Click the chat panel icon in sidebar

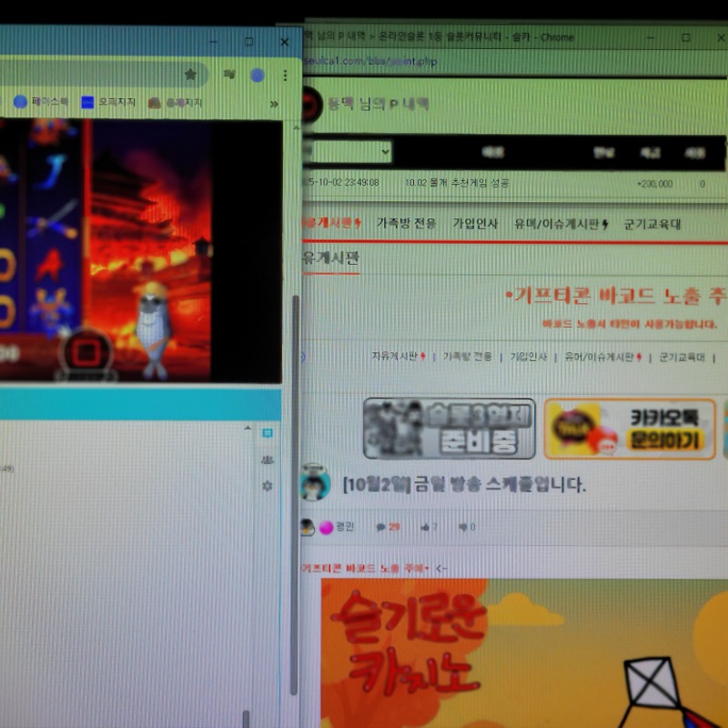[267, 433]
